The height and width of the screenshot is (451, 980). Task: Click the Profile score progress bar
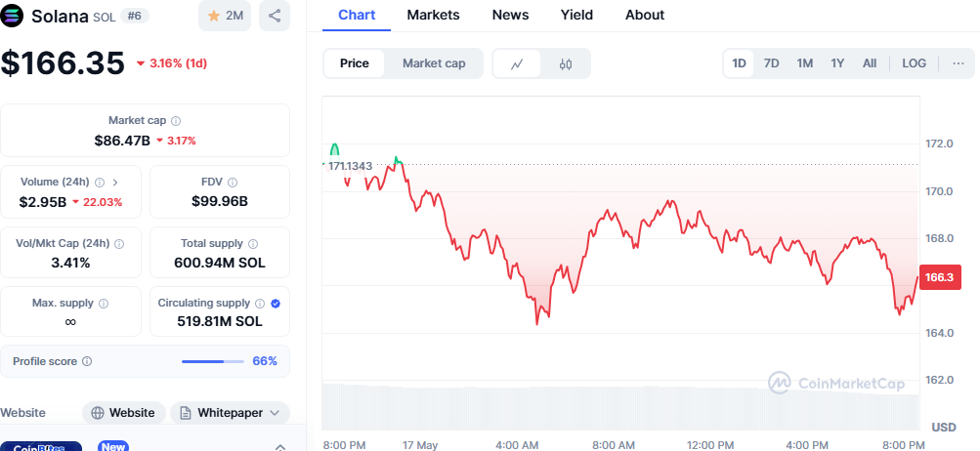pos(212,361)
